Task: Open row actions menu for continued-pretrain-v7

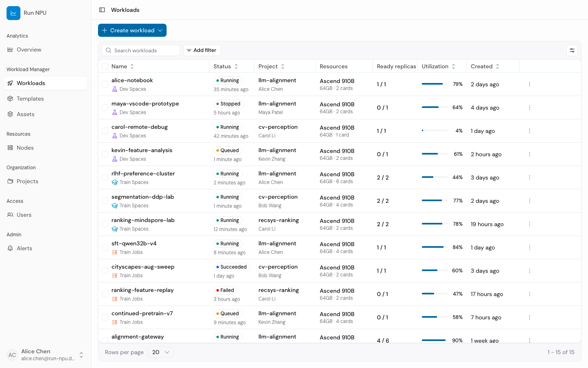Action: [x=530, y=317]
